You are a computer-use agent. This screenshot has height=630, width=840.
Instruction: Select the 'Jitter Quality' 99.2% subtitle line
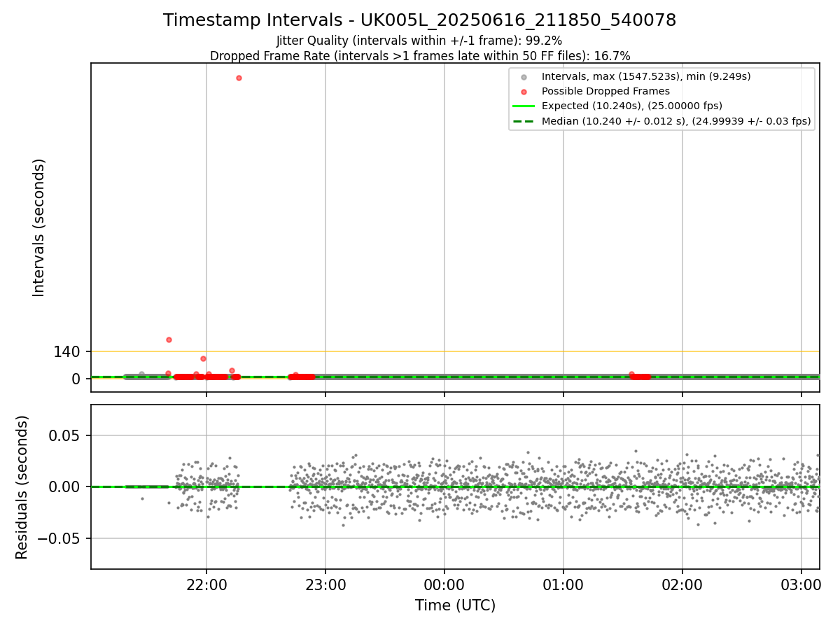tap(419, 41)
